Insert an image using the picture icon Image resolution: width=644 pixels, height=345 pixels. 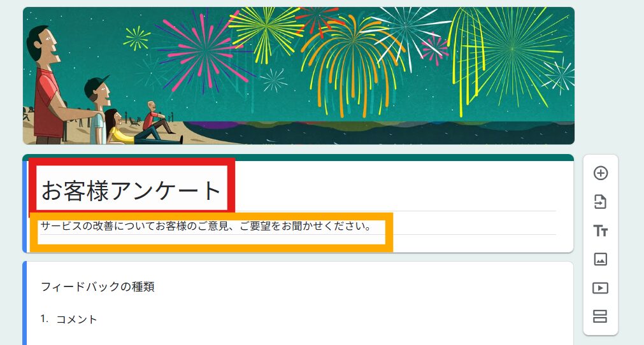601,259
